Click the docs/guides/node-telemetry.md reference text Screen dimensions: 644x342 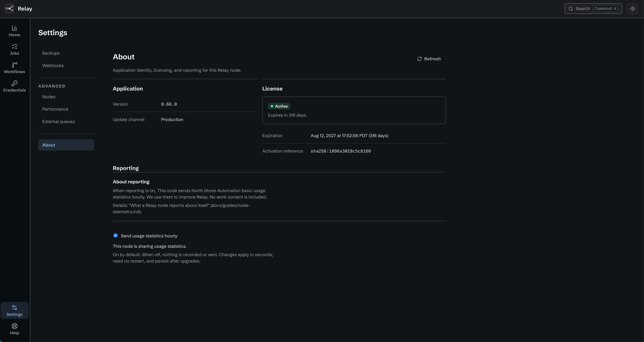pos(181,208)
